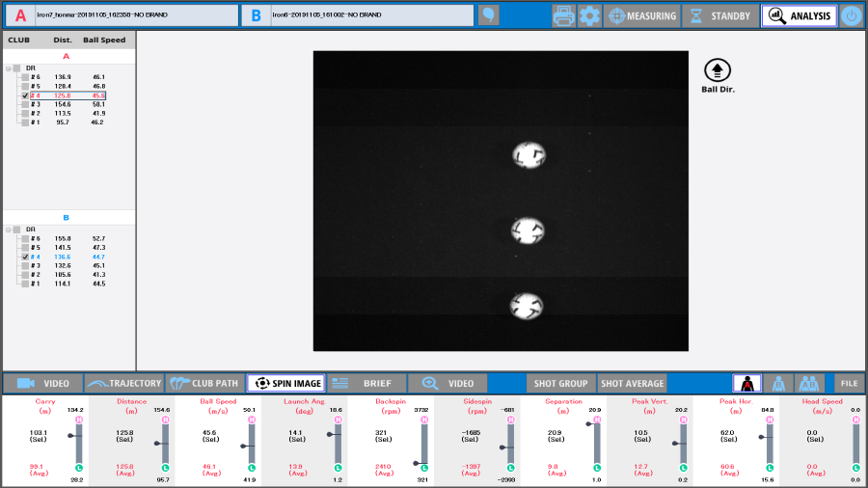This screenshot has width=868, height=488.
Task: Click the Backspin range slider bar
Action: [422, 446]
